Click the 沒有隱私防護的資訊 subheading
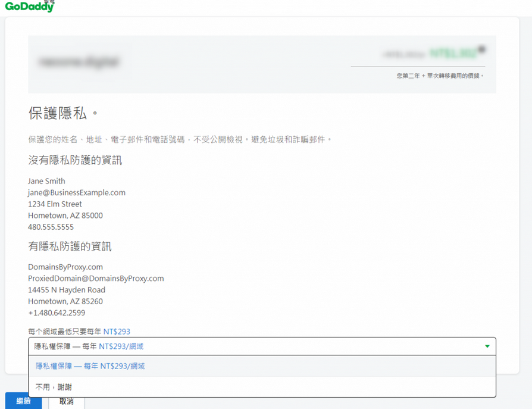This screenshot has width=532, height=409. click(x=75, y=160)
